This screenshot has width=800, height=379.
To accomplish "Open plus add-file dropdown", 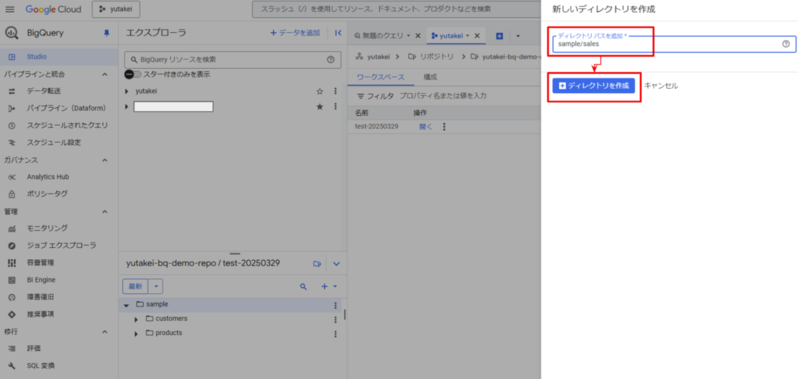I will pyautogui.click(x=329, y=287).
